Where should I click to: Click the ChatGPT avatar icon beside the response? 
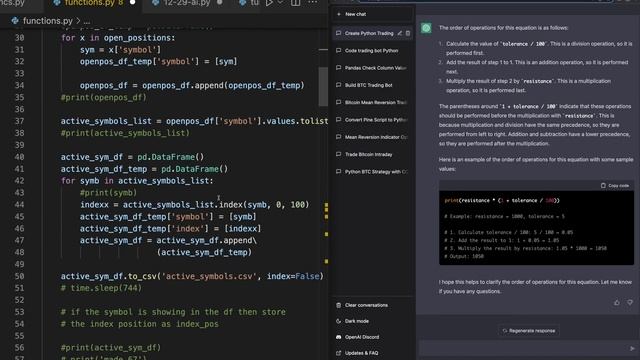coord(426,28)
